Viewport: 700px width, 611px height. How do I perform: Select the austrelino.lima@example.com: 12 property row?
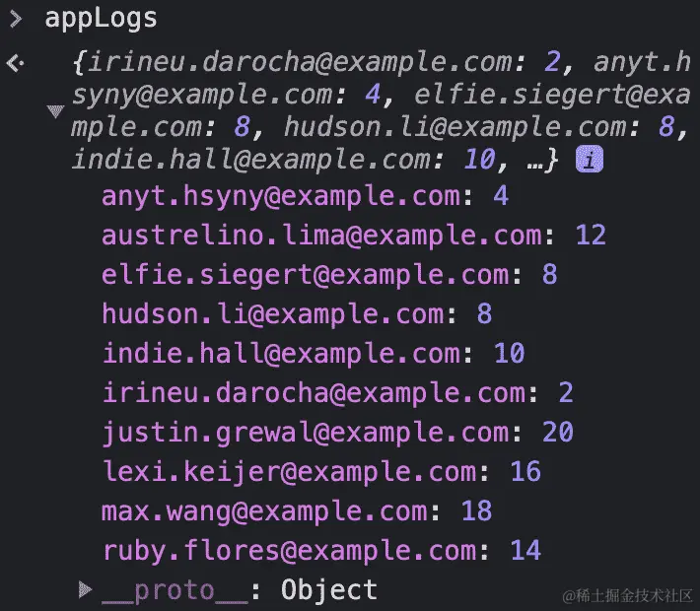354,236
